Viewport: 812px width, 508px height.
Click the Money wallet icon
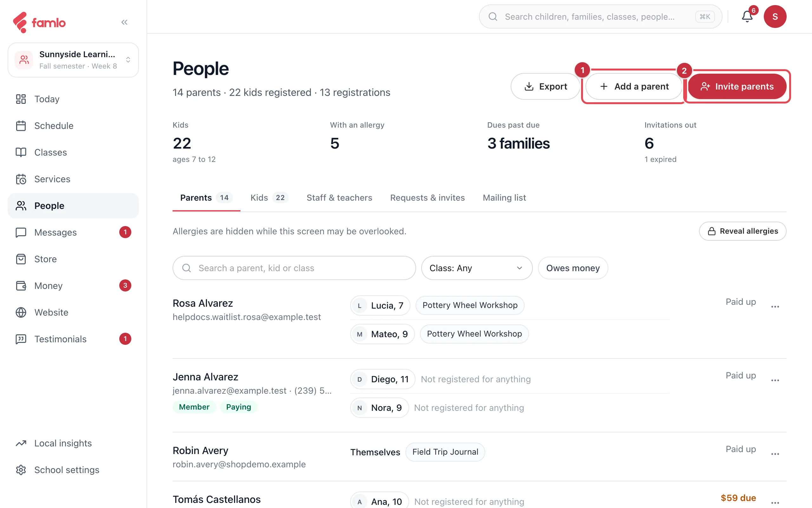click(21, 285)
